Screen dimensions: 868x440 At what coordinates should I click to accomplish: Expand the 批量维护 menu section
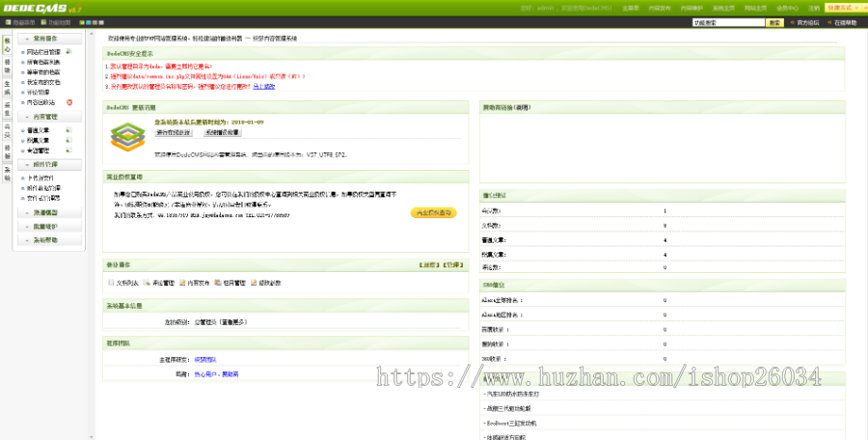[50, 227]
